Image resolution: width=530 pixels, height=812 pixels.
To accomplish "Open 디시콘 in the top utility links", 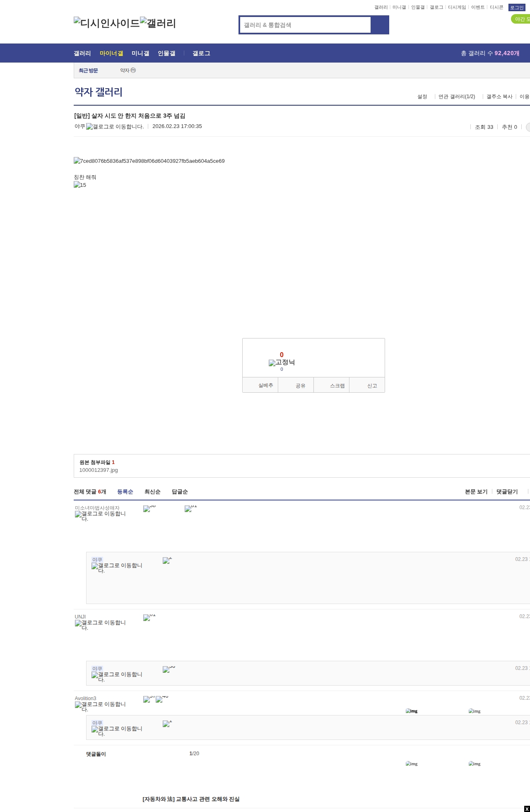I will pos(496,7).
